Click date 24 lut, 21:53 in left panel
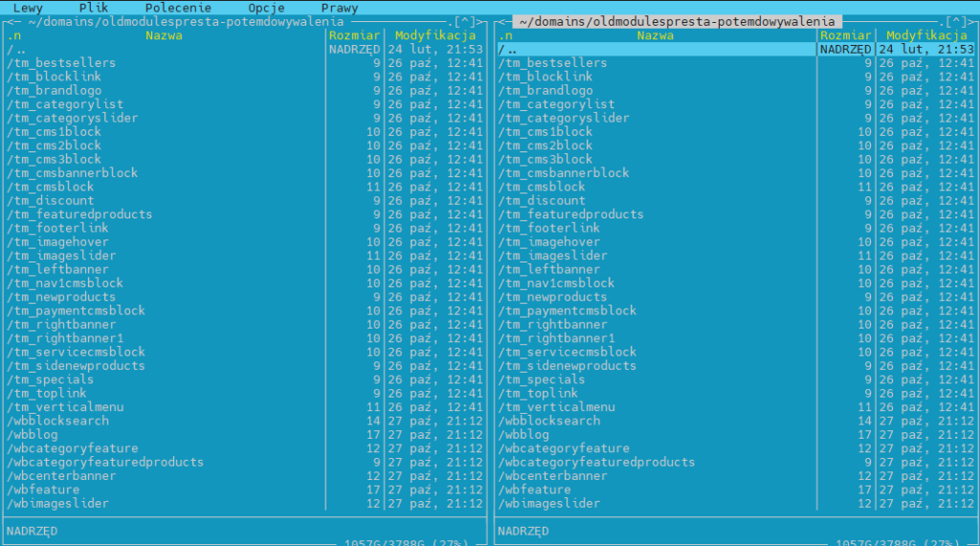The width and height of the screenshot is (980, 546). (435, 50)
